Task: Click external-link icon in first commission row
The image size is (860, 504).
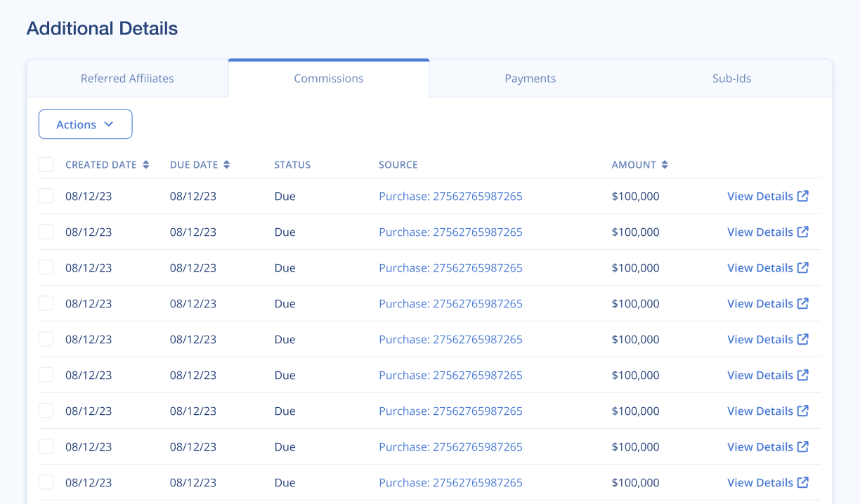Action: coord(803,197)
